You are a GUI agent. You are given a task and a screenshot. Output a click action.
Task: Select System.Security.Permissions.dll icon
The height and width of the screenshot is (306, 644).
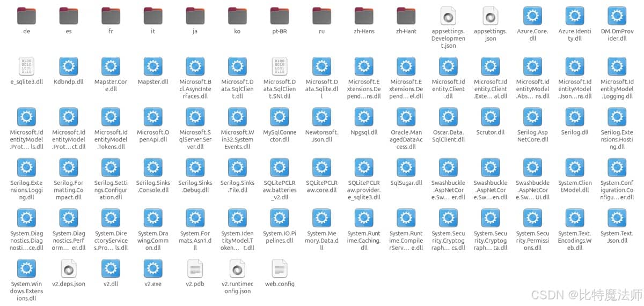(532, 218)
